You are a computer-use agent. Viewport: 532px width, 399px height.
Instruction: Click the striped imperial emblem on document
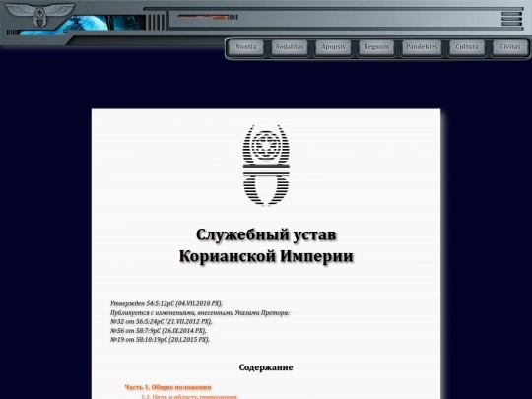pos(266,166)
